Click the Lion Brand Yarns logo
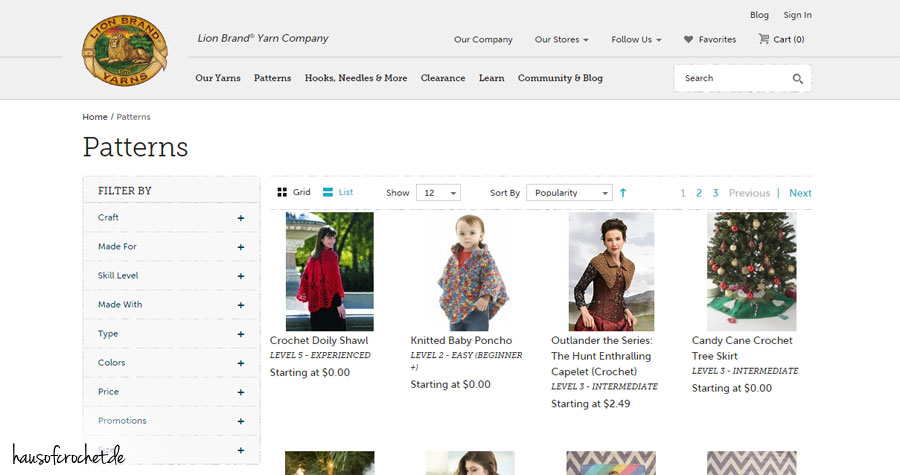 coord(125,51)
